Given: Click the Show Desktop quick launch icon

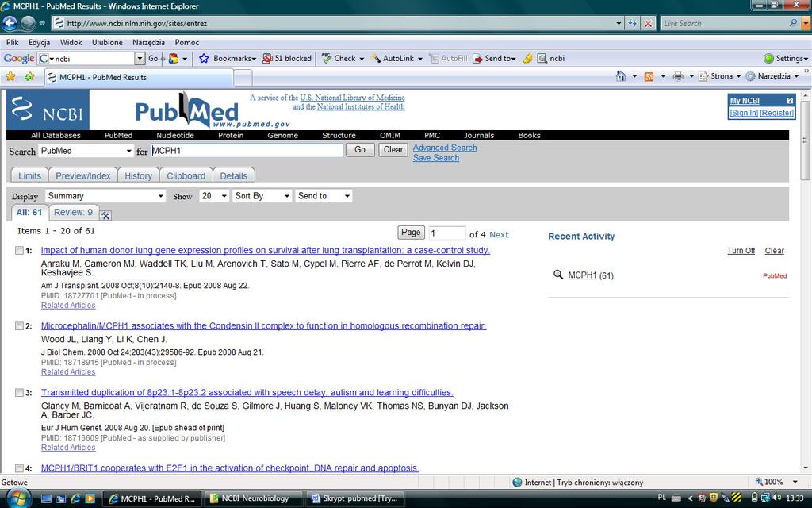Looking at the screenshot, I should coord(46,498).
